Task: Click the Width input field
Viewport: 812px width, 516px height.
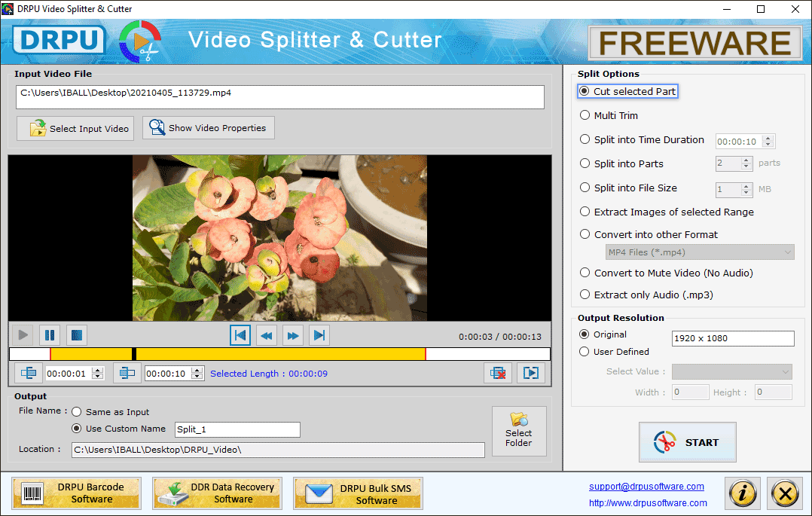Action: coord(690,392)
